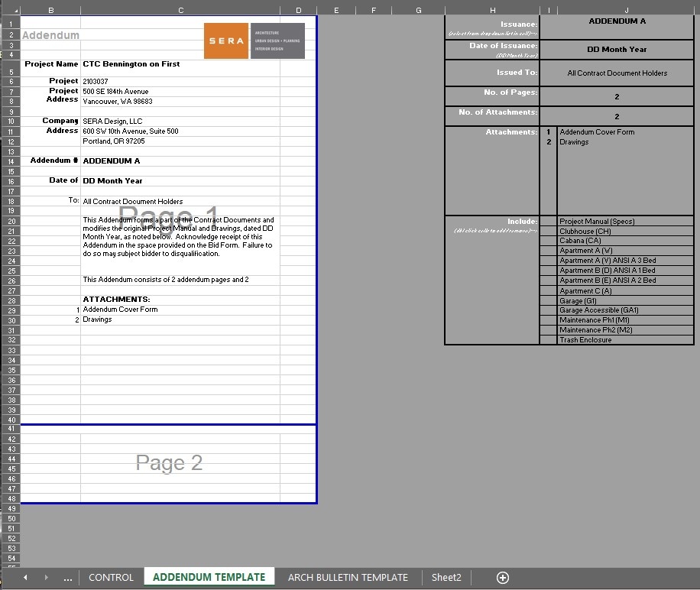Select column B header
700x590 pixels.
click(x=51, y=10)
